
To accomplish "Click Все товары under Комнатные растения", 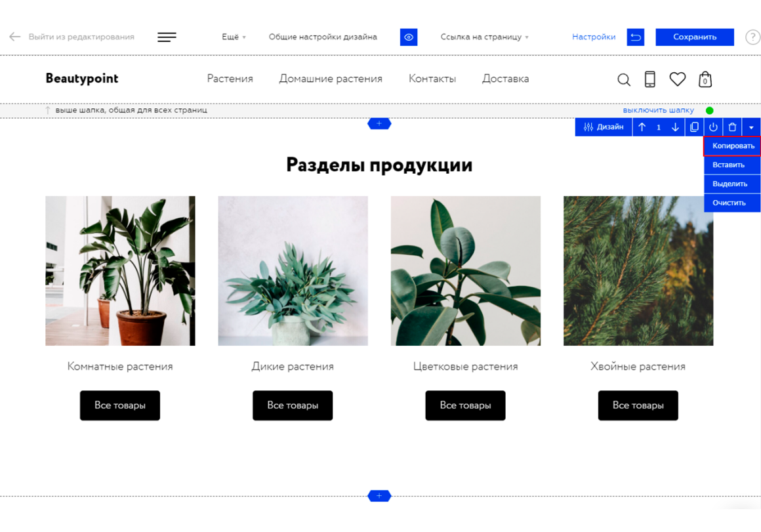I will point(120,405).
